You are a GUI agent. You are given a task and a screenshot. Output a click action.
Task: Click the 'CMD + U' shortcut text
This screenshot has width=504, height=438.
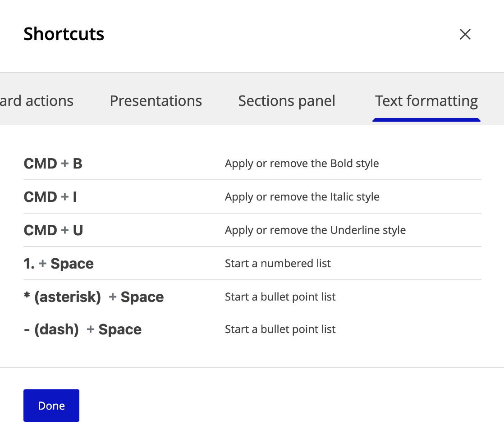[x=53, y=230]
